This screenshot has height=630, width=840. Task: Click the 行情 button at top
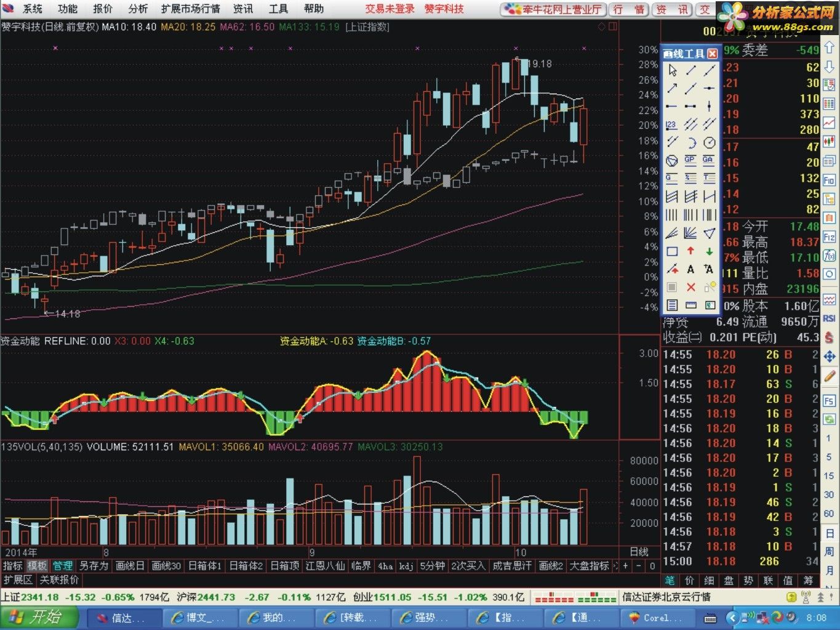pos(629,9)
